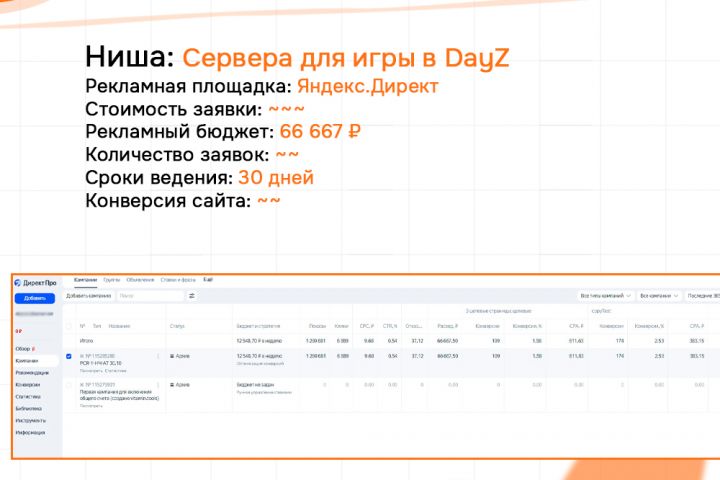This screenshot has width=720, height=480.
Task: Switch to the Объявления tab
Action: (140, 280)
